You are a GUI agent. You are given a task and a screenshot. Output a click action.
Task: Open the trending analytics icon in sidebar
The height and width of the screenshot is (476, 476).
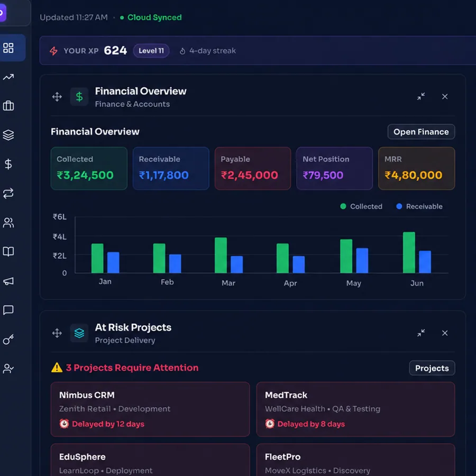pyautogui.click(x=8, y=77)
